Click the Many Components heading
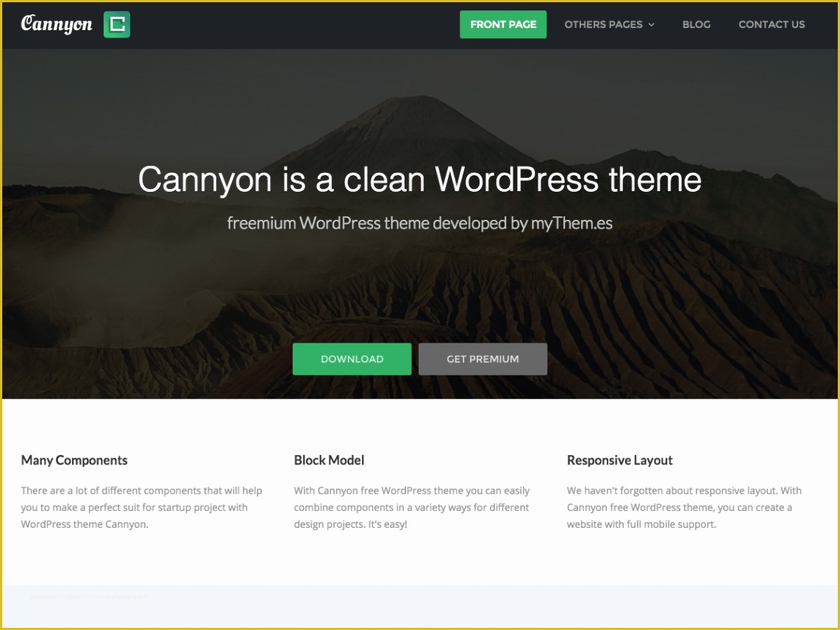 (x=74, y=460)
